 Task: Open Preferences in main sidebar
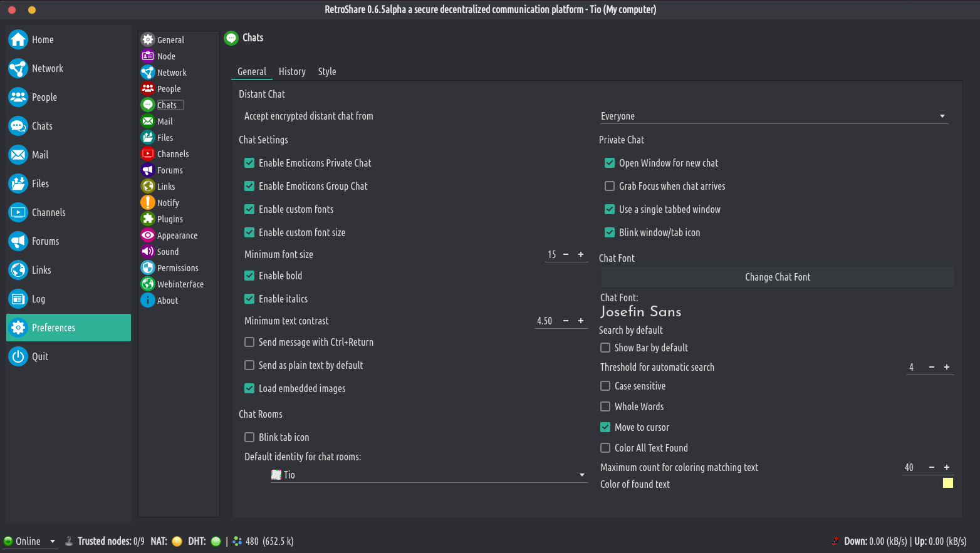[68, 328]
